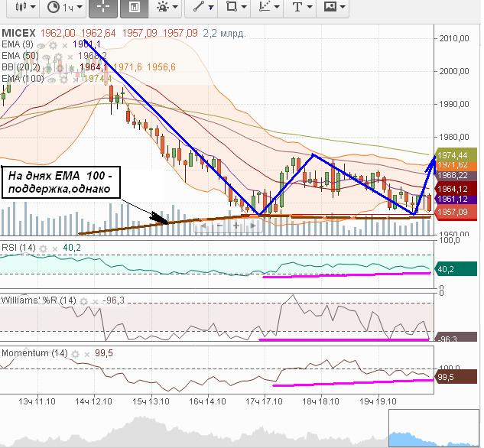Open settings gear for EMA (9)

53,46
